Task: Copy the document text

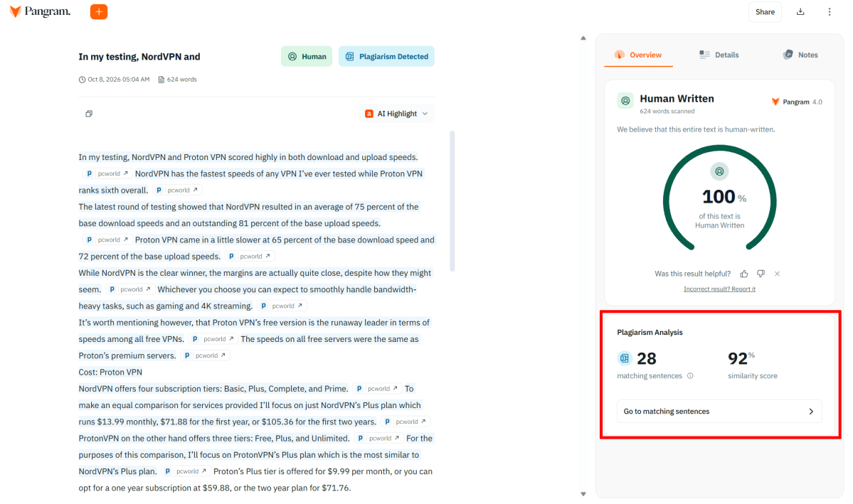Action: point(89,114)
